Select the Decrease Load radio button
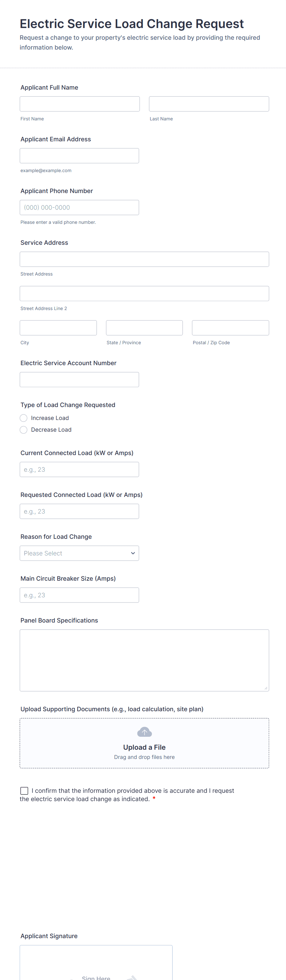Image resolution: width=286 pixels, height=980 pixels. [x=24, y=430]
